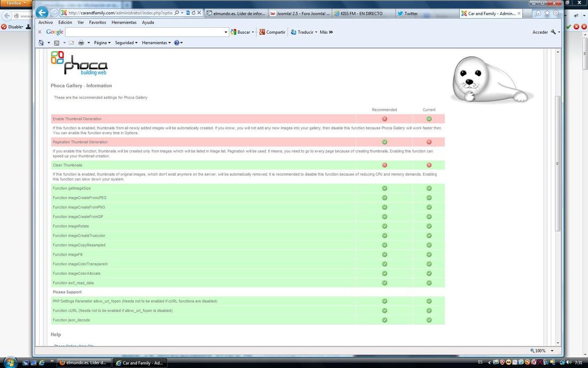
Task: Click Current red icon for Pagination Thumbnail Generation
Action: coord(429,142)
